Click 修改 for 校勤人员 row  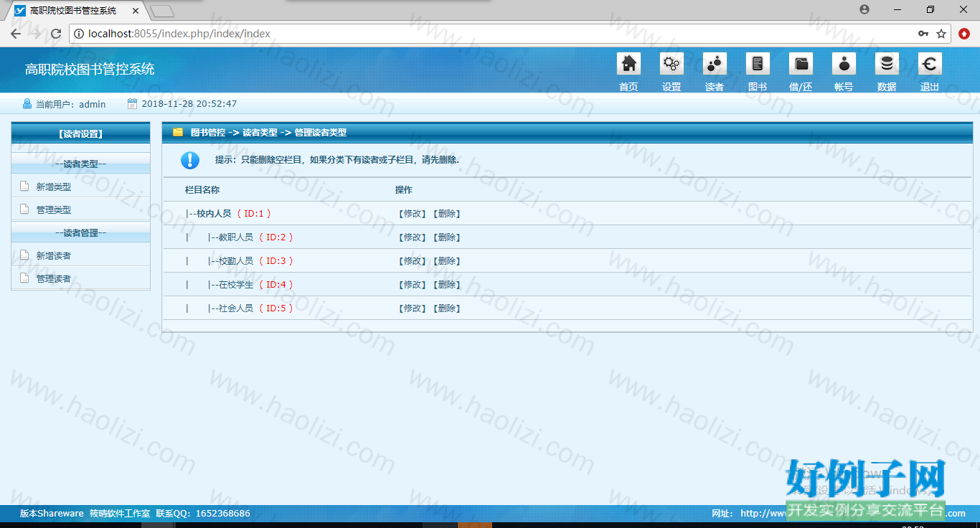tap(412, 261)
